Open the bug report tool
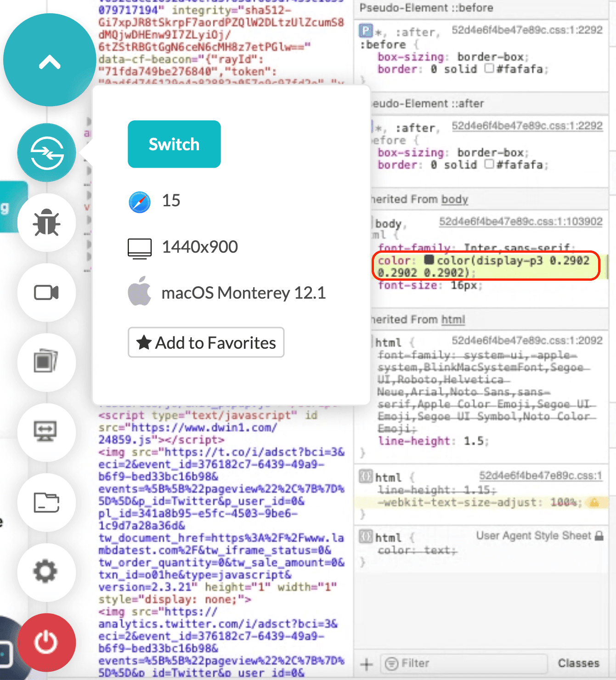 click(47, 222)
